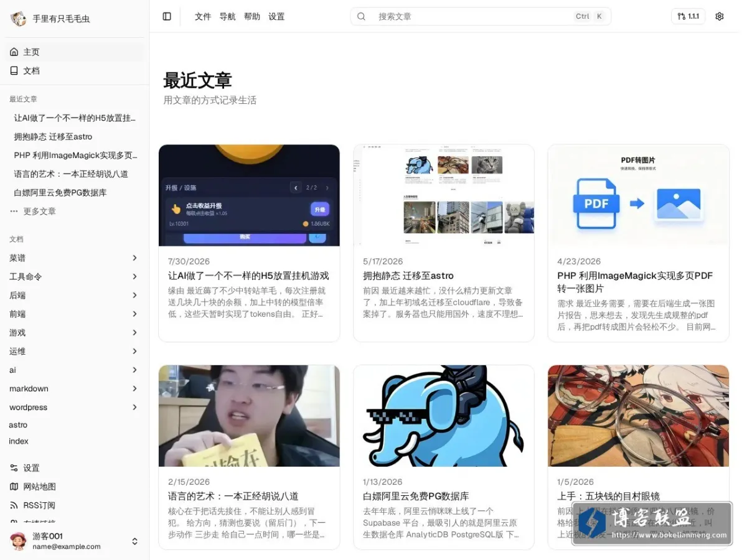Screen dimensions: 747x560
Task: Click the 网站地图 map icon
Action: pyautogui.click(x=14, y=487)
